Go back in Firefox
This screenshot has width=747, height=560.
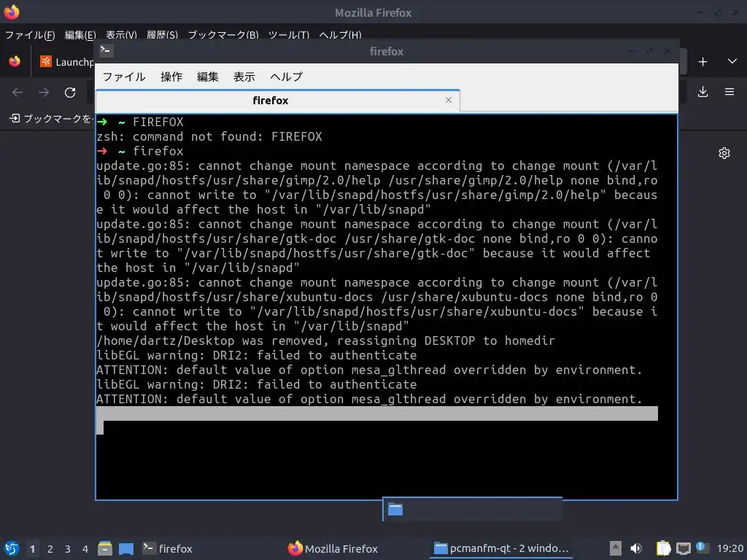(x=18, y=93)
